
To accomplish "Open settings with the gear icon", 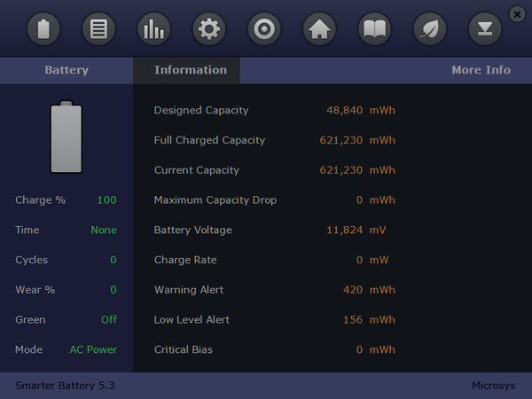I will [x=209, y=29].
